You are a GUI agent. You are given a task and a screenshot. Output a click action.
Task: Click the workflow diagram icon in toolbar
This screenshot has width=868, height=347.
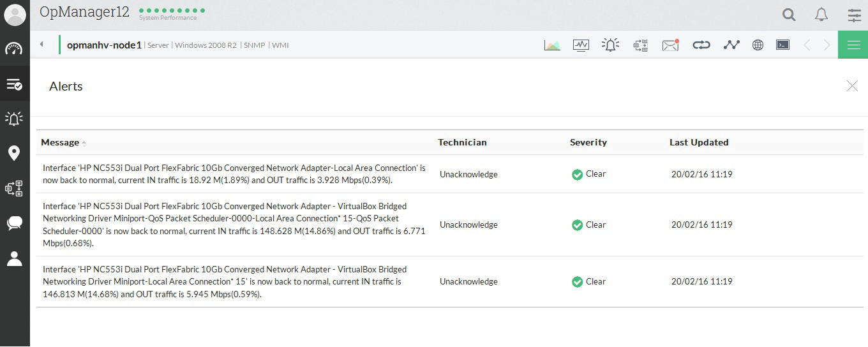(x=640, y=45)
